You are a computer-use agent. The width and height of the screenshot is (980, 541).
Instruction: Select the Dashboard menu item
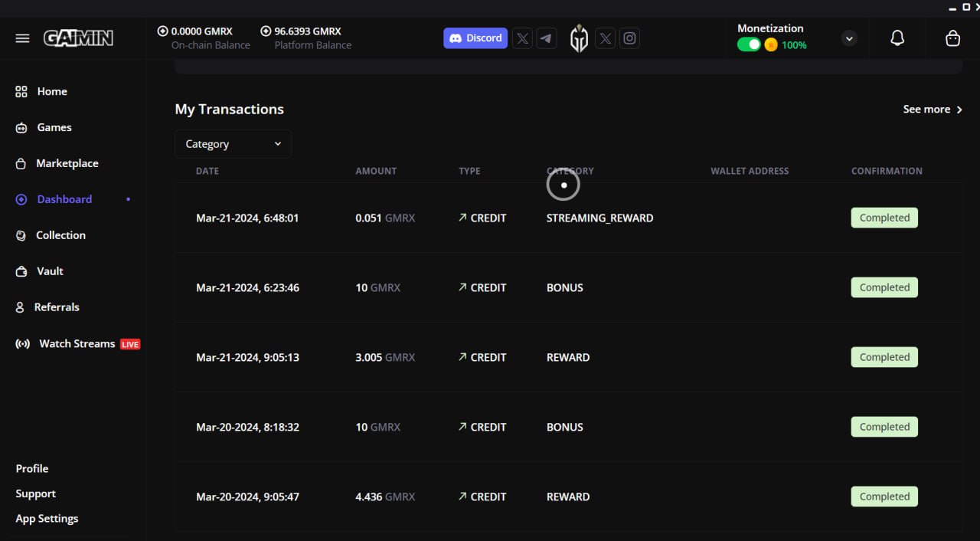point(64,199)
